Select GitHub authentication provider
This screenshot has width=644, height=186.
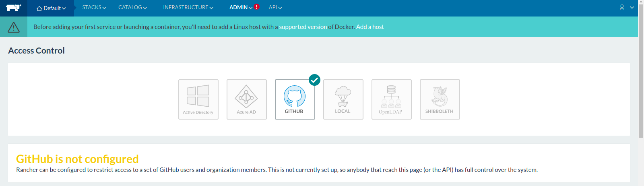295,99
